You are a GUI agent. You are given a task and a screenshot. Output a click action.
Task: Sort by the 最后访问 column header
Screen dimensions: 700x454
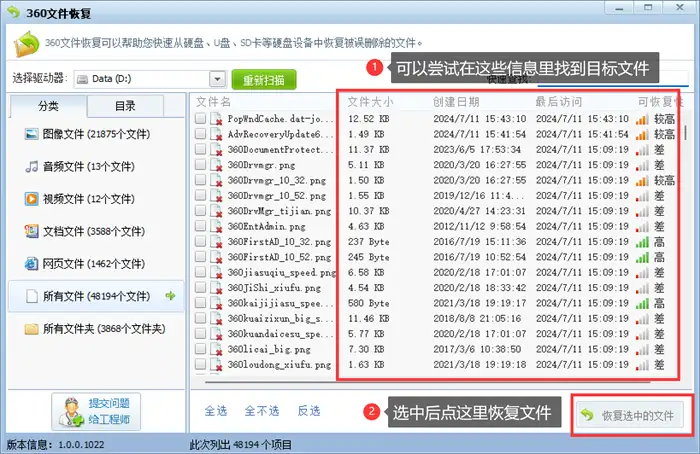click(x=558, y=102)
